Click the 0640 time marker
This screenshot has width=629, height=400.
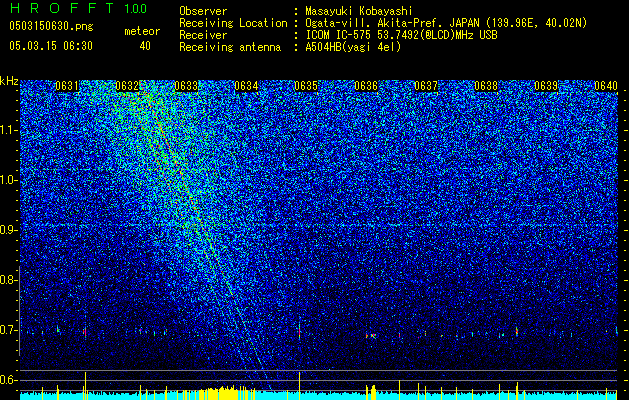click(x=606, y=86)
